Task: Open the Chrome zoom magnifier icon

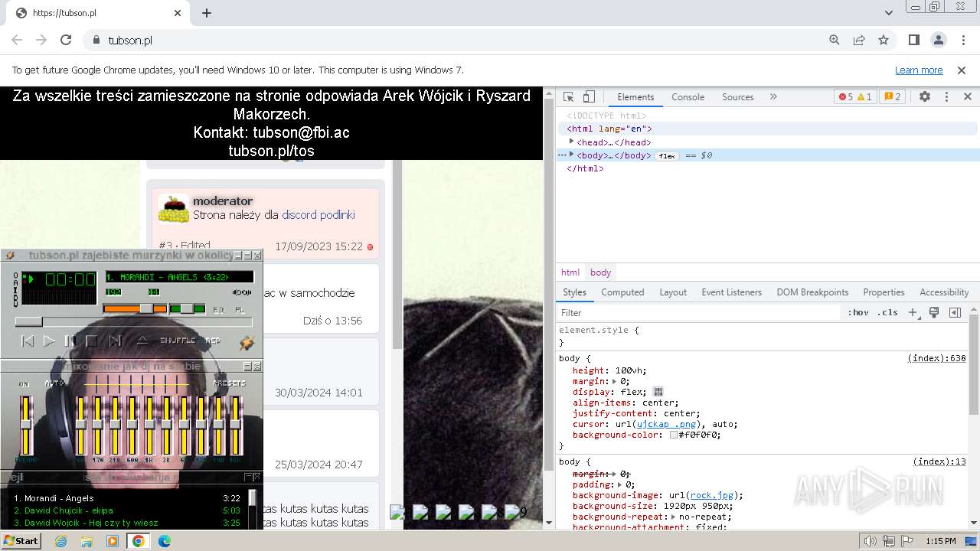Action: click(835, 40)
